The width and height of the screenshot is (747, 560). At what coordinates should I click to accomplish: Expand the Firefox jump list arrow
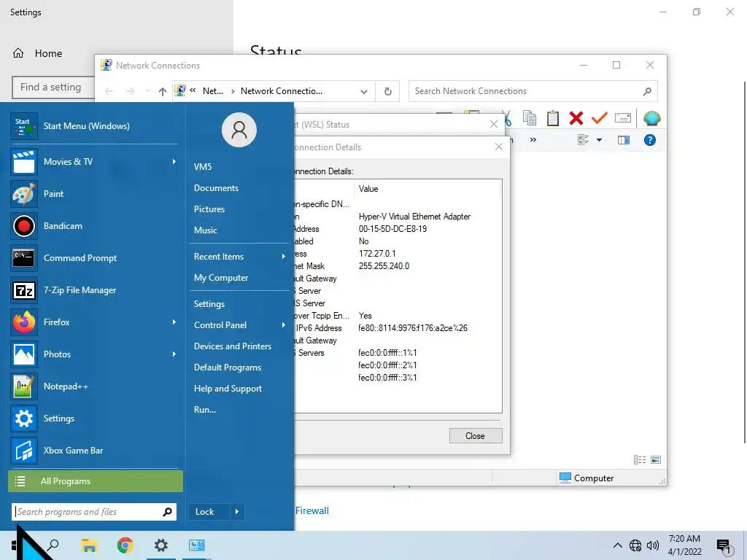[x=174, y=322]
